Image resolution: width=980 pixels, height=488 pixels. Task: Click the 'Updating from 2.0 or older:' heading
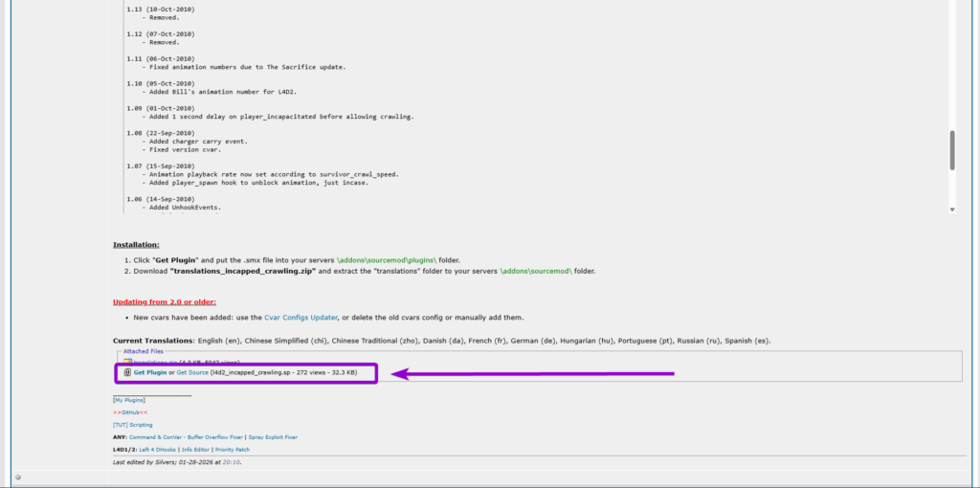coord(165,301)
